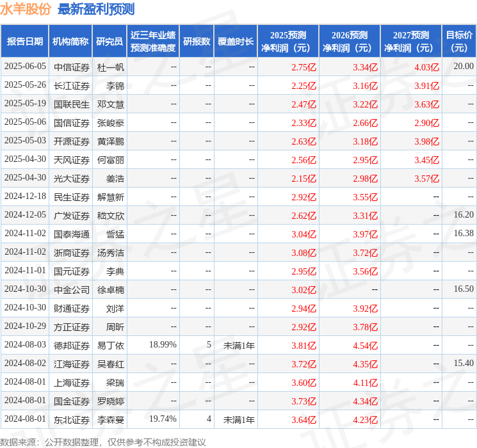
Task: Select the 长江证券 institution cell
Action: [x=72, y=86]
